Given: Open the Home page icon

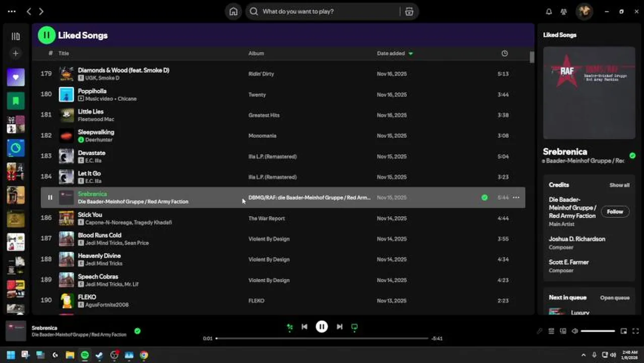Looking at the screenshot, I should [233, 12].
